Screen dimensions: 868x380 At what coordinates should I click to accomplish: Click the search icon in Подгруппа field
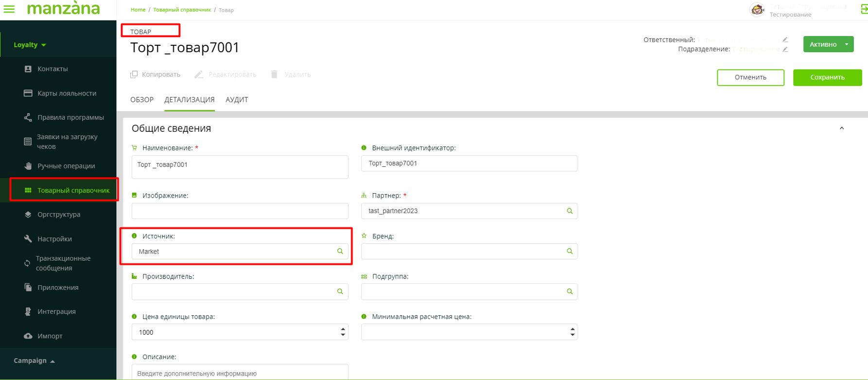pos(570,292)
